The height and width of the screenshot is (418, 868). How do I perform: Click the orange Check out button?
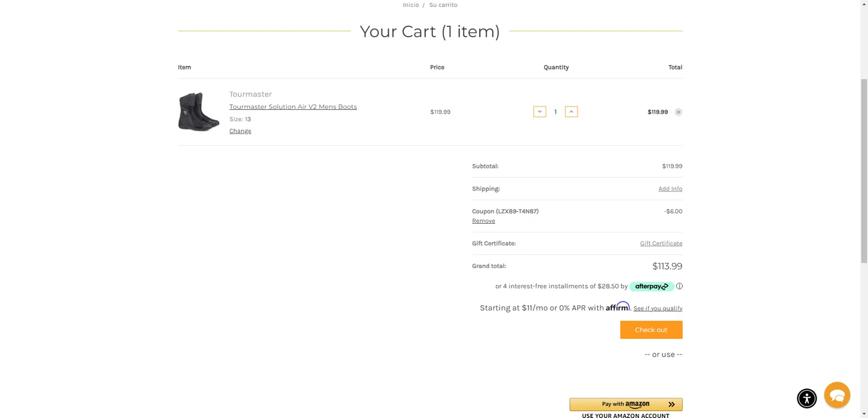[x=651, y=330]
